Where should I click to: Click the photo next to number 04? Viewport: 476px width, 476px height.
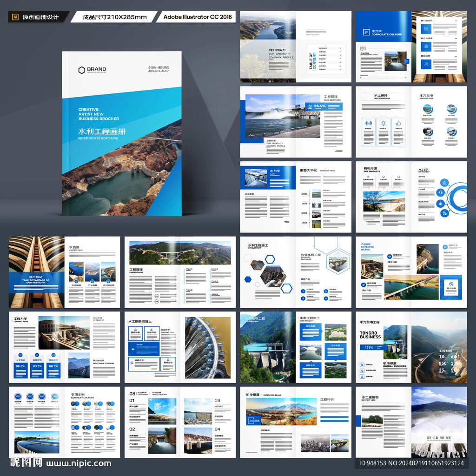point(198,441)
